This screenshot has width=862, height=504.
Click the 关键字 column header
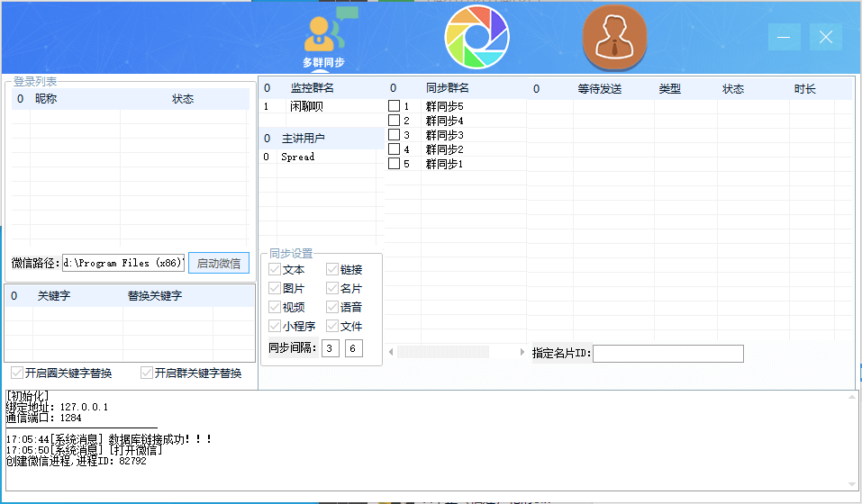click(x=53, y=295)
